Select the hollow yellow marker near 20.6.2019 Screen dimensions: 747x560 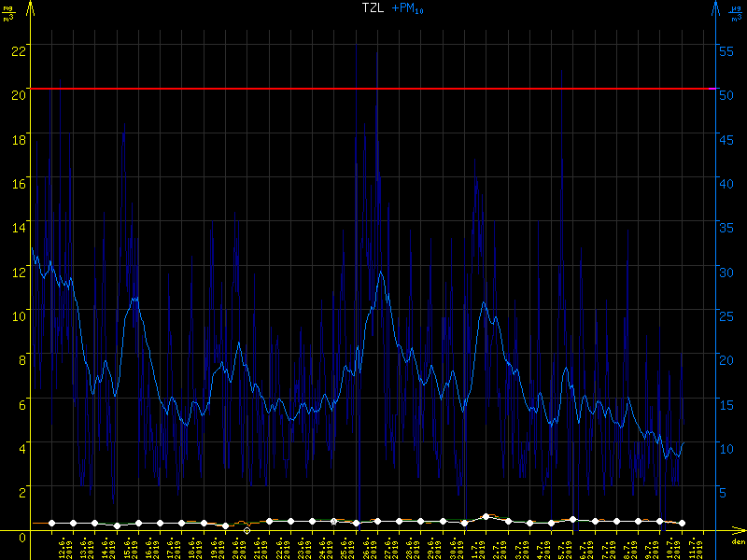[247, 530]
